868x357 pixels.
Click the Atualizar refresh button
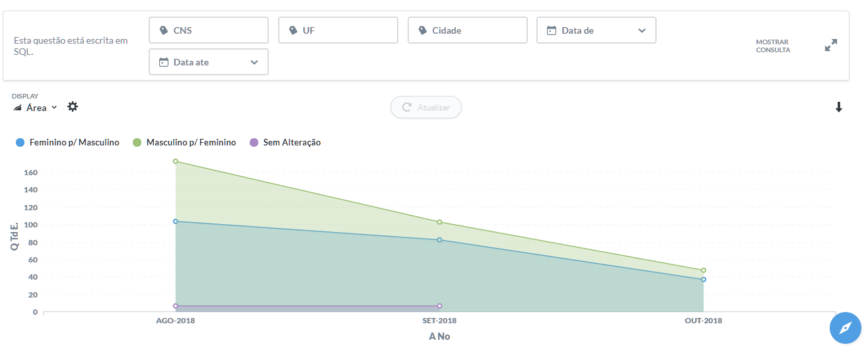coord(426,107)
